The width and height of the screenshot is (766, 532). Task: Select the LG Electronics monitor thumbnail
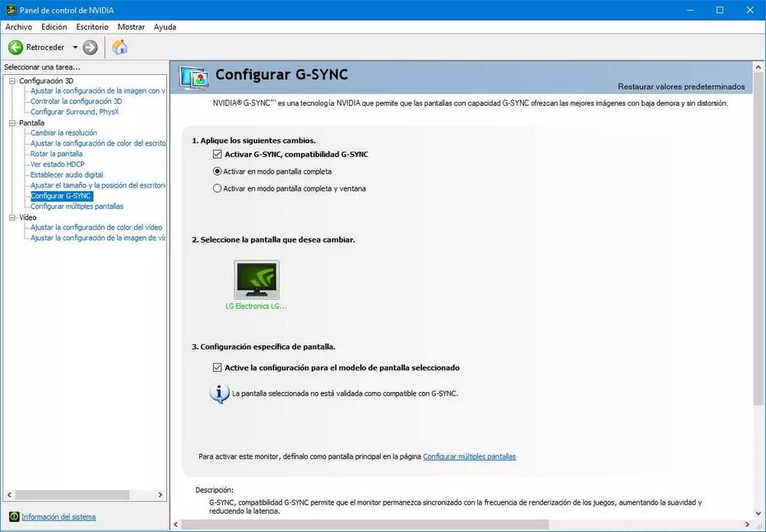click(x=257, y=279)
